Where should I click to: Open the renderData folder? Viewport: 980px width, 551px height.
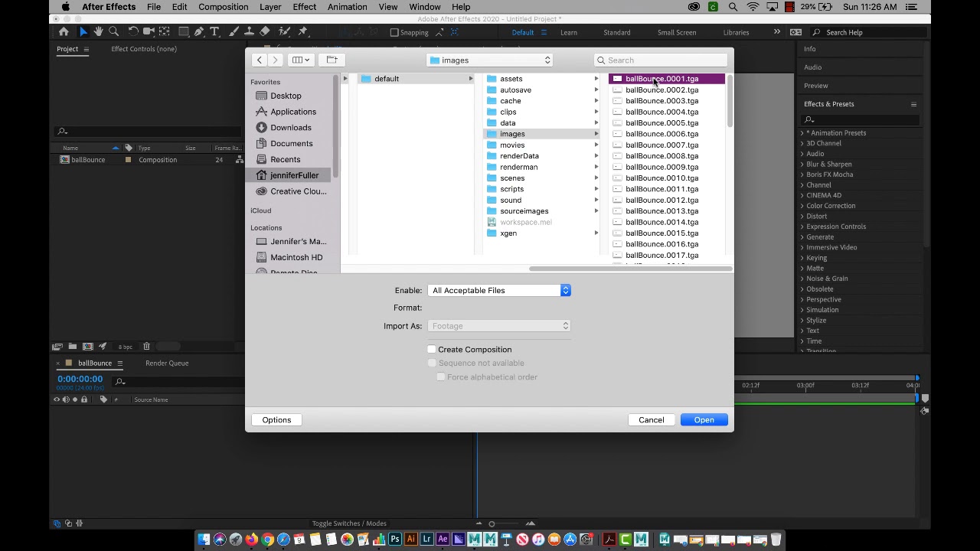(519, 156)
